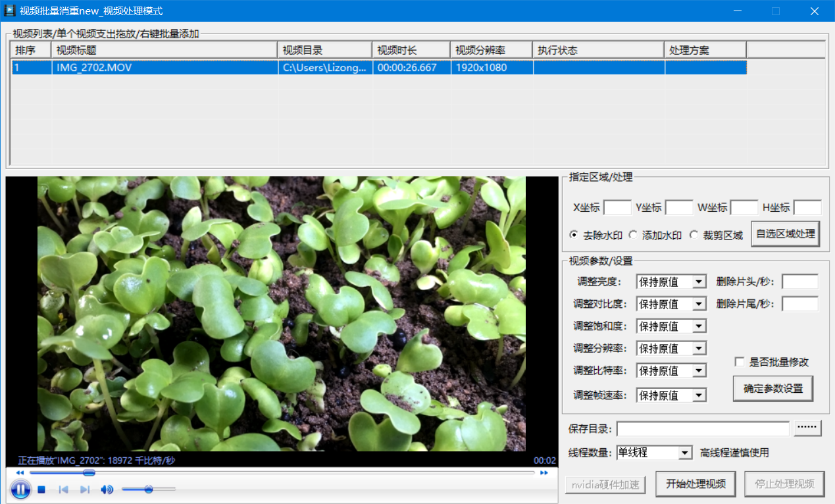Click the 处理方案 column header
The image size is (835, 504).
[705, 50]
